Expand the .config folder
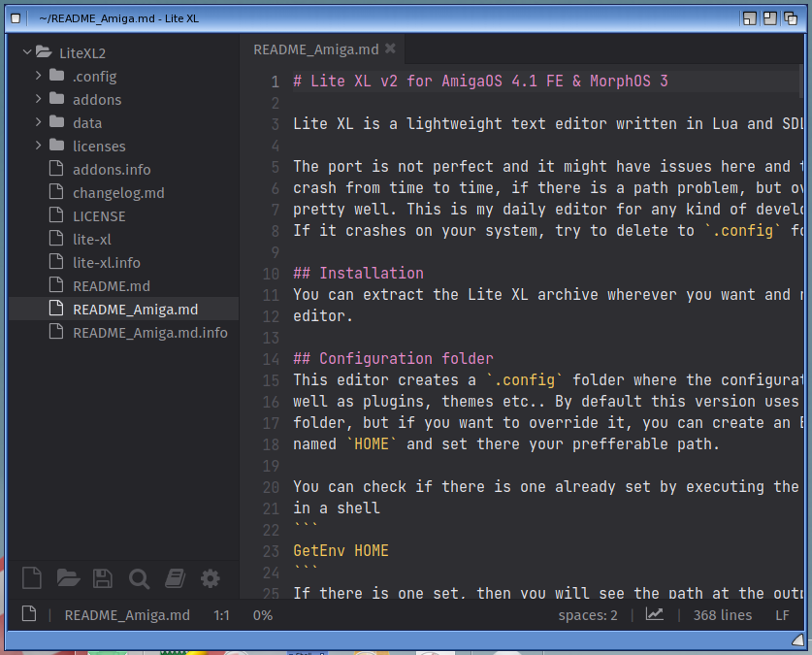This screenshot has height=655, width=812. click(38, 76)
